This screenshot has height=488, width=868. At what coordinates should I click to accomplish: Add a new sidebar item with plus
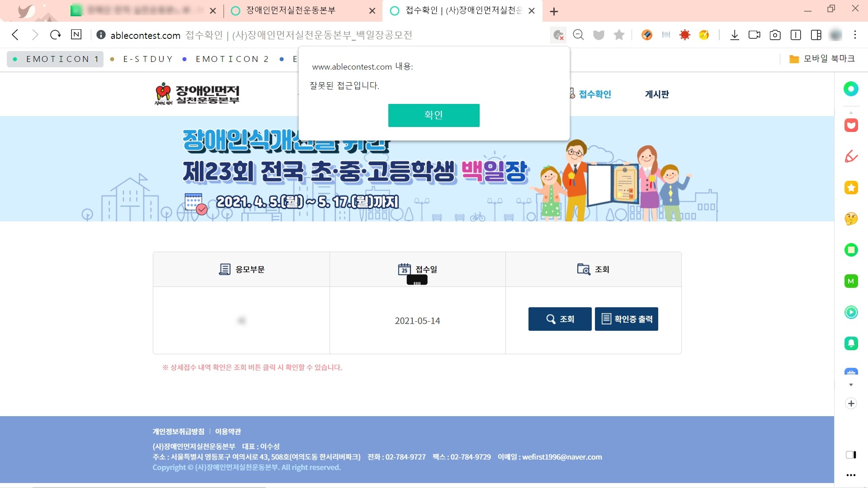pyautogui.click(x=851, y=404)
